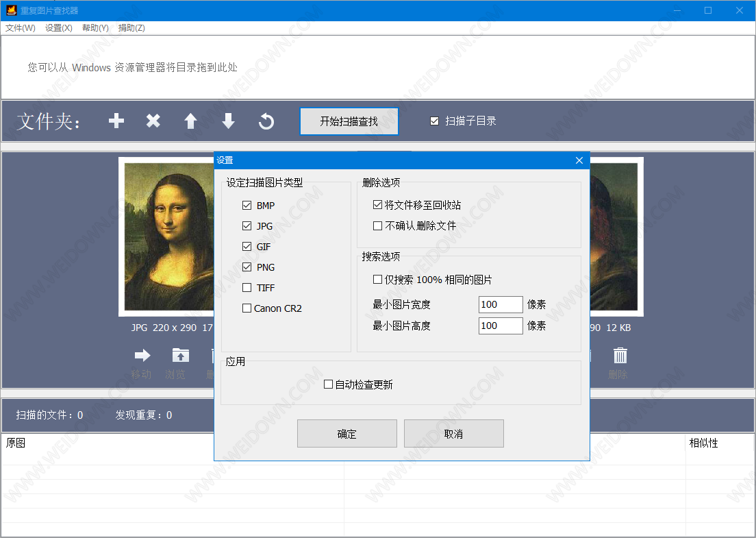Enable 不确认删除文件 option
Screen dimensions: 756x538
[x=377, y=225]
